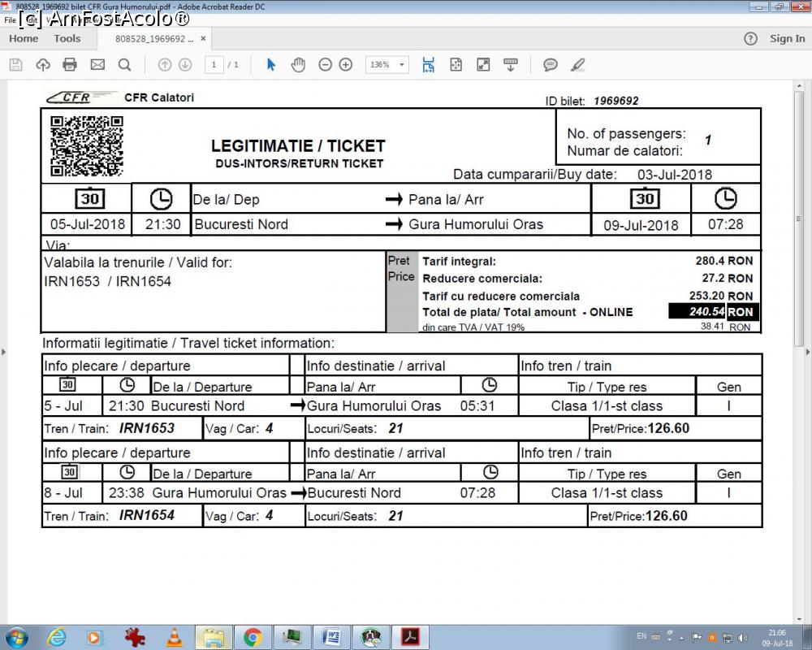The image size is (812, 650).
Task: Switch to the Home tab
Action: (24, 38)
